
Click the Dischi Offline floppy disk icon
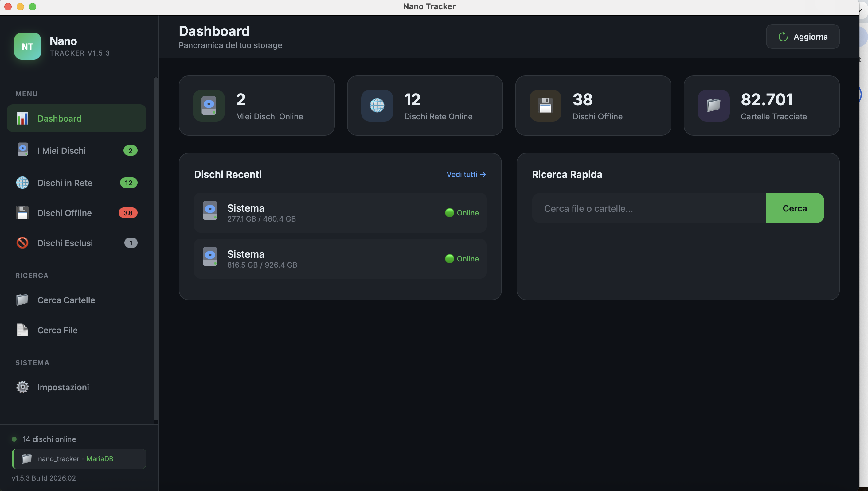(x=22, y=212)
